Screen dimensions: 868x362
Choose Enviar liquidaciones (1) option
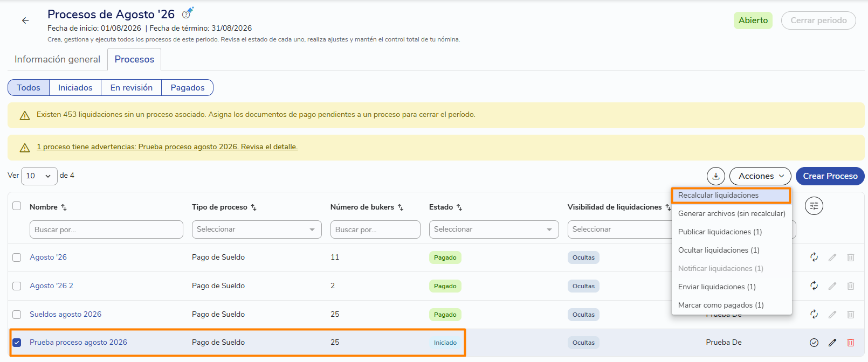click(x=732, y=287)
